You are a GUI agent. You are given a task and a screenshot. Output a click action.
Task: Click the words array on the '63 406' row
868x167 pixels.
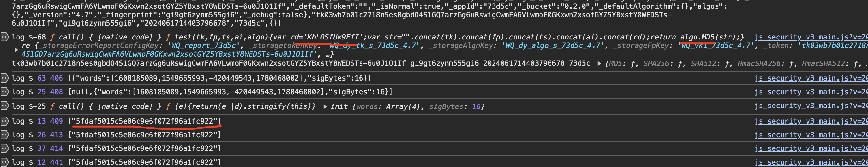tap(219, 78)
